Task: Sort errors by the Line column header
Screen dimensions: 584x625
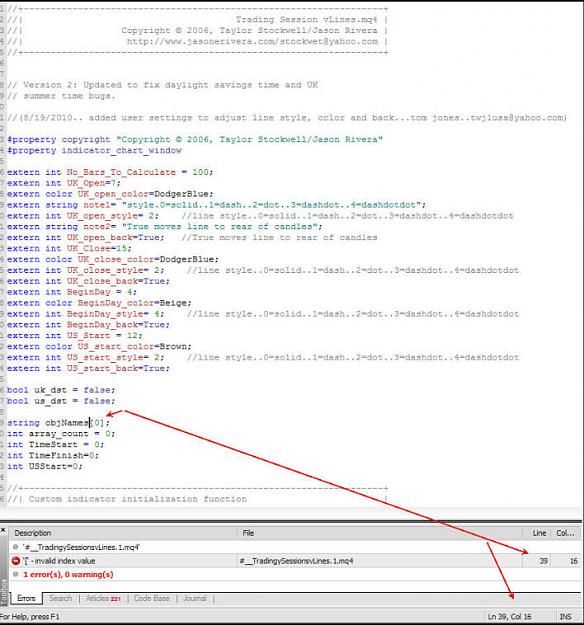Action: tap(537, 533)
